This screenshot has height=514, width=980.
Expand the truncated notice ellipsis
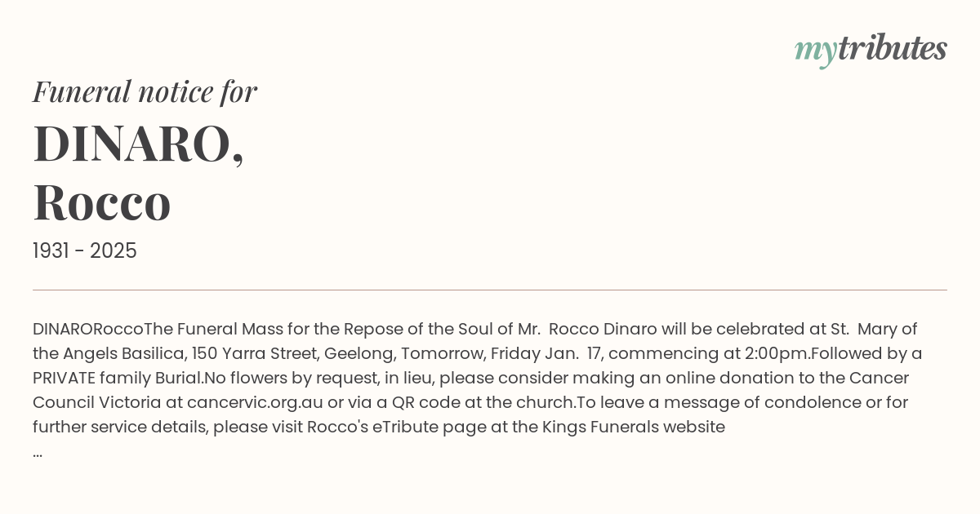point(38,451)
